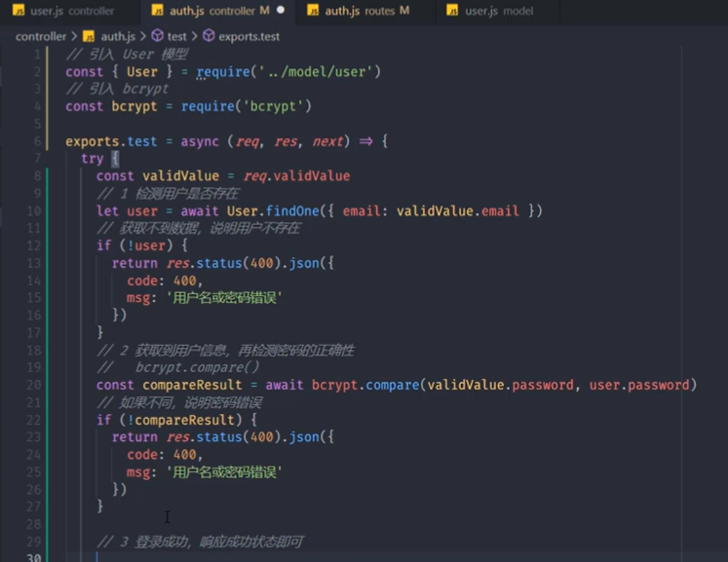Click validValue.password argument on line 20
Image resolution: width=728 pixels, height=562 pixels.
pos(500,385)
